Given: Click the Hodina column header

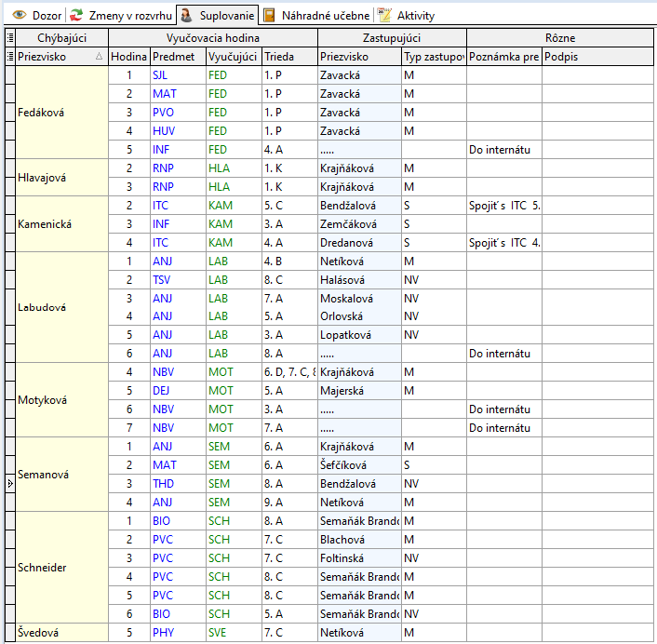Looking at the screenshot, I should click(128, 57).
